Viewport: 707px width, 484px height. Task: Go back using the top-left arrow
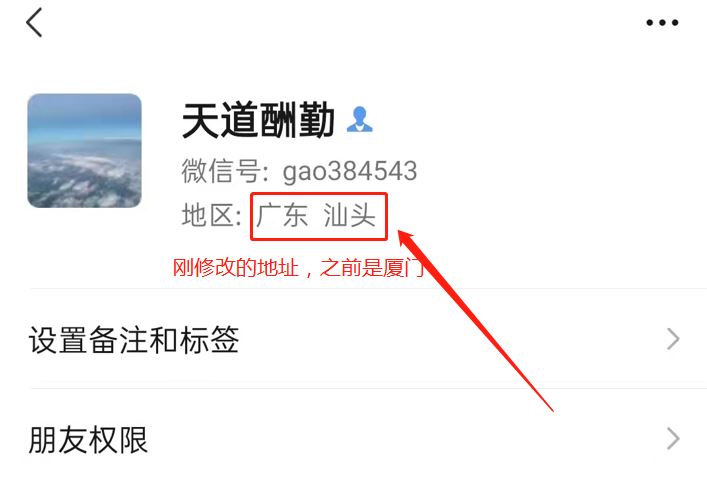coord(34,22)
